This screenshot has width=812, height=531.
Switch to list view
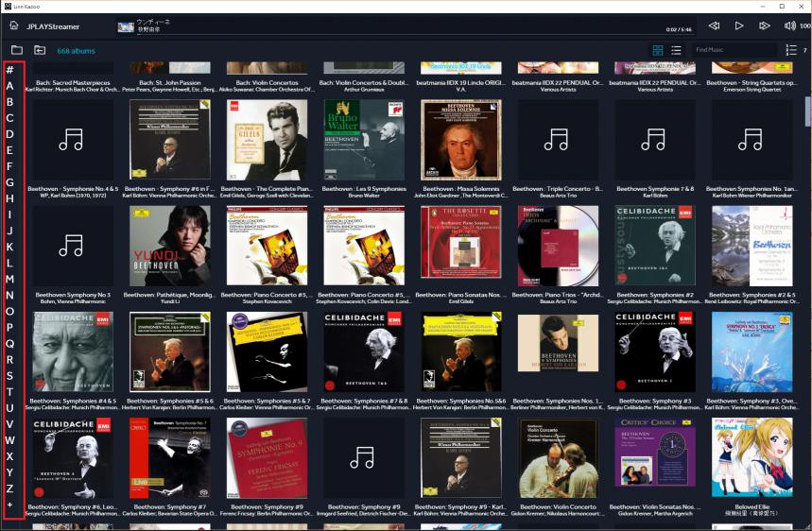click(x=677, y=50)
